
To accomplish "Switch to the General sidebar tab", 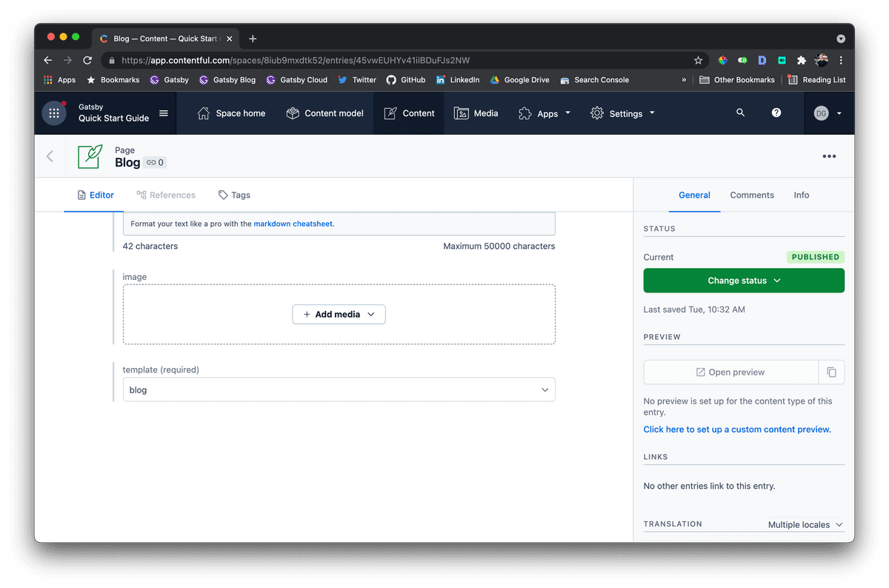I will pyautogui.click(x=694, y=195).
